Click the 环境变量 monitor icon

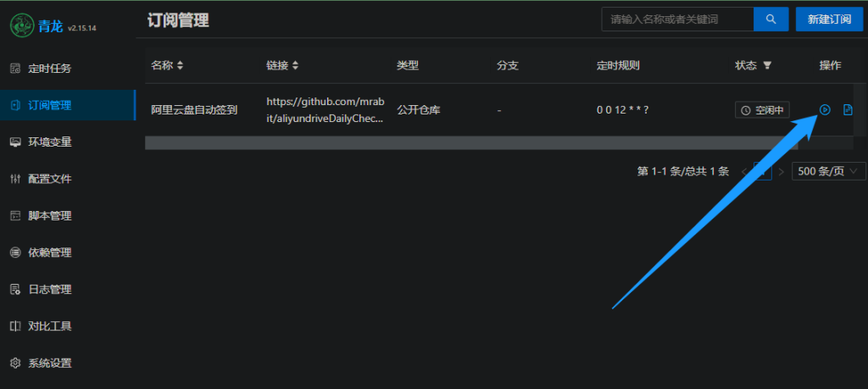15,142
